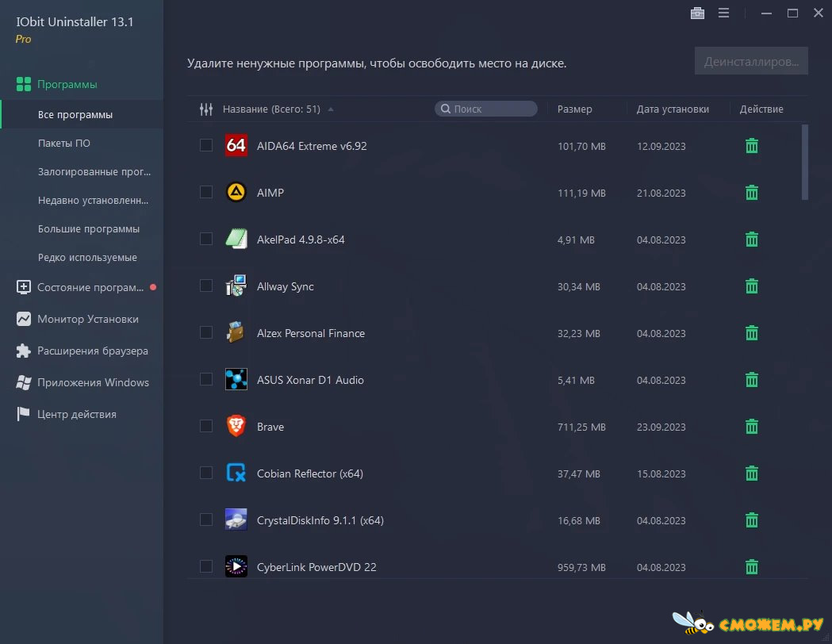Open Приложения Windows section
832x644 pixels.
pos(82,382)
